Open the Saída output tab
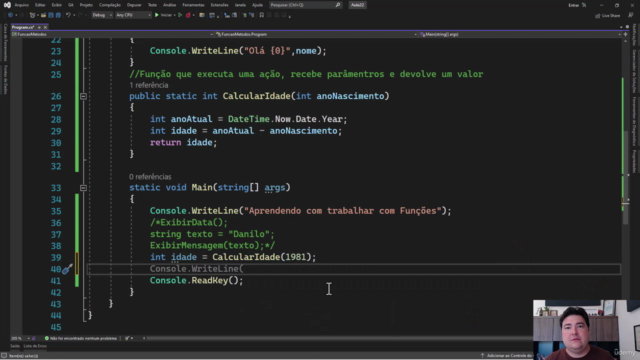640x360 pixels. (15, 346)
